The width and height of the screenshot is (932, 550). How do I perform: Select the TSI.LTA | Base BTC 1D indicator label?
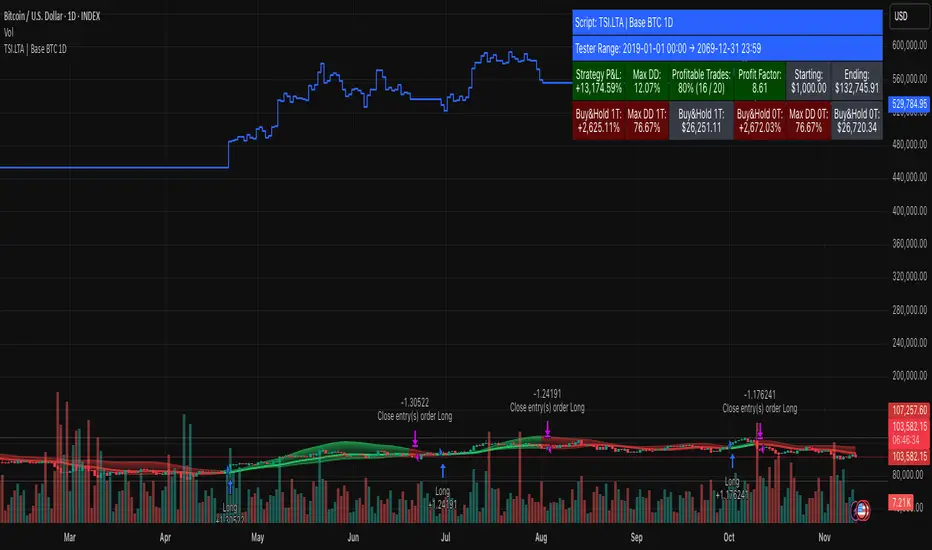pos(35,49)
